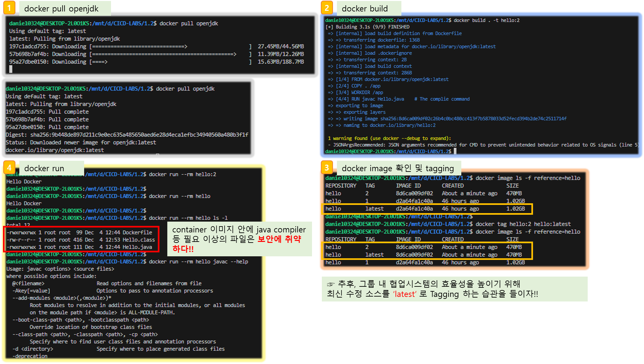This screenshot has height=364, width=644.
Task: Click the yellow-boxed 470MB hello image rows
Action: [x=427, y=251]
